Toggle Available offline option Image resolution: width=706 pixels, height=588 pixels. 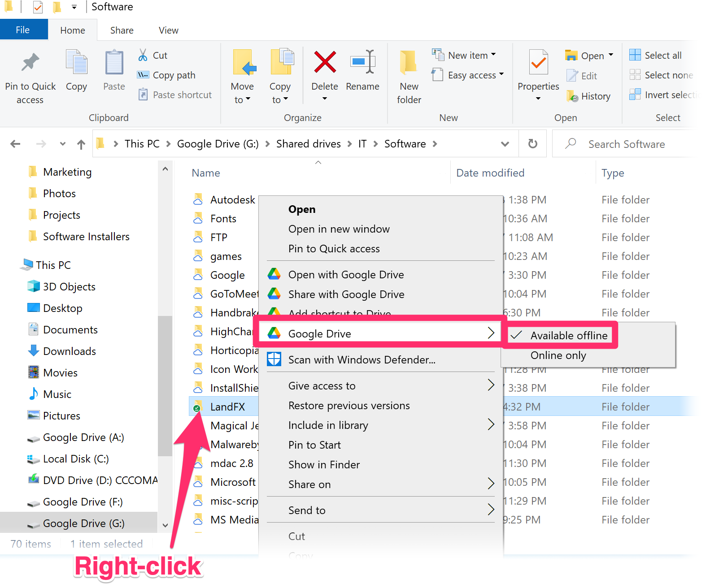click(x=569, y=336)
